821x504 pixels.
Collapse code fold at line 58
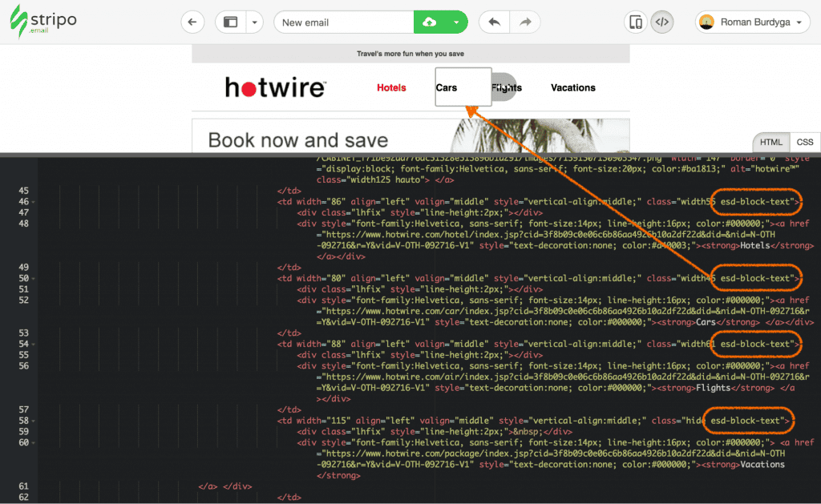coord(32,420)
